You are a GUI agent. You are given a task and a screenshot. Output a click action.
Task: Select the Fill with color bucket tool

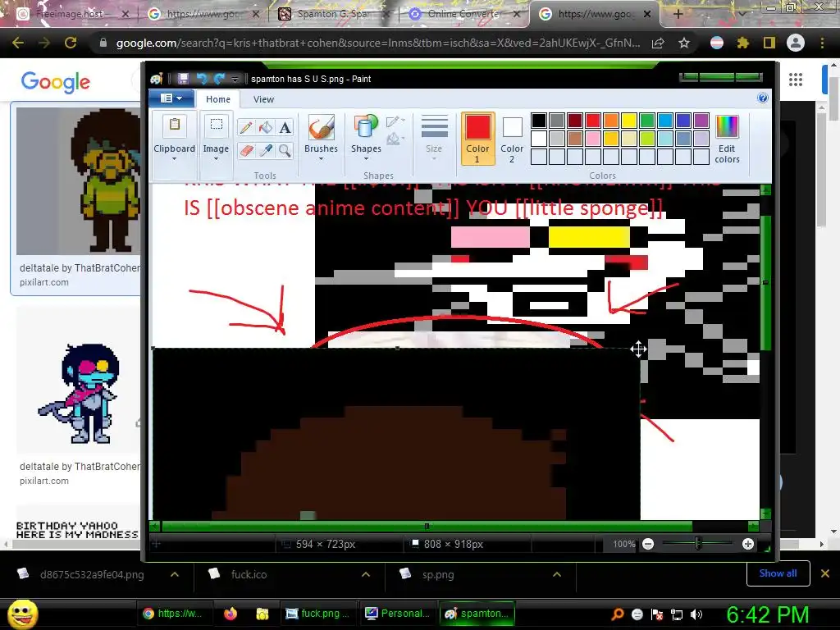pos(266,127)
